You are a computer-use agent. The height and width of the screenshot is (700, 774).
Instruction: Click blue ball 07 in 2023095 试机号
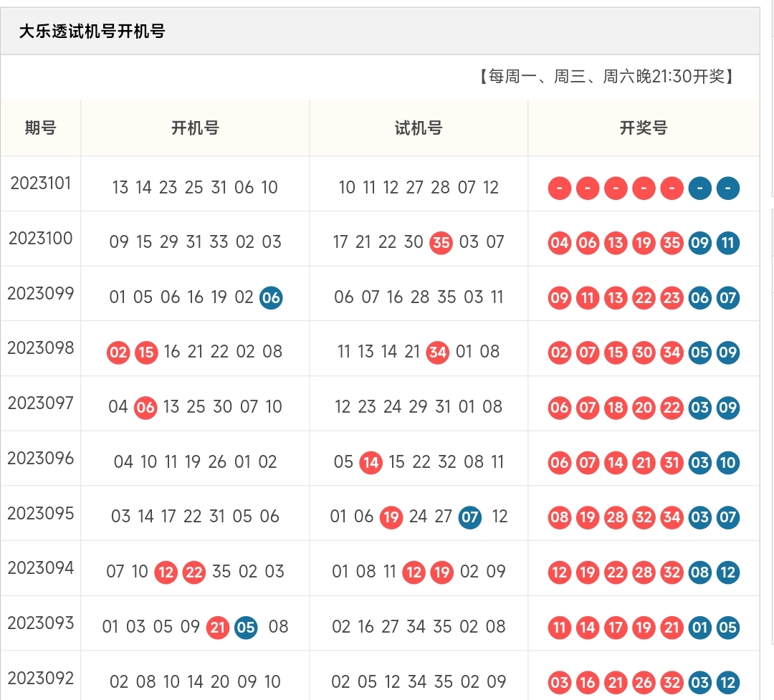(x=470, y=517)
